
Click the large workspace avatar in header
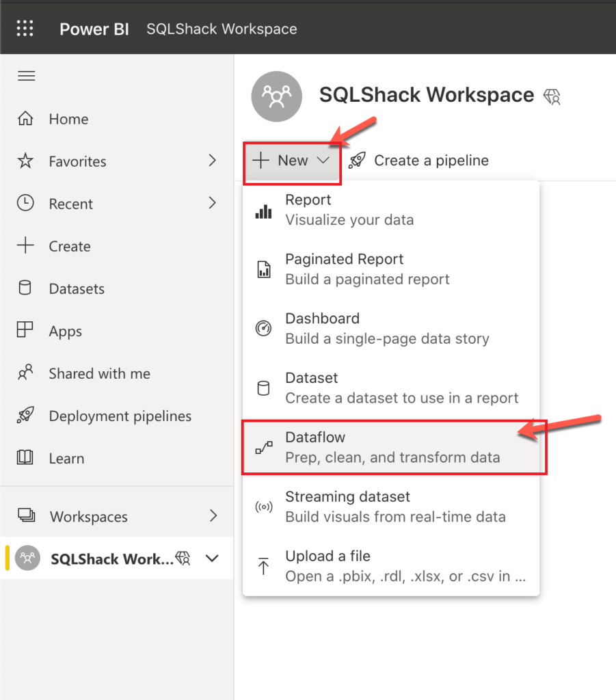(277, 96)
